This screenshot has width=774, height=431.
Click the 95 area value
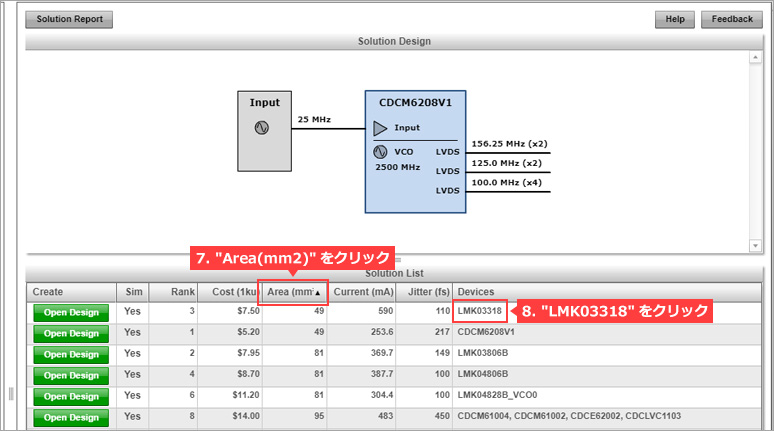pos(319,416)
